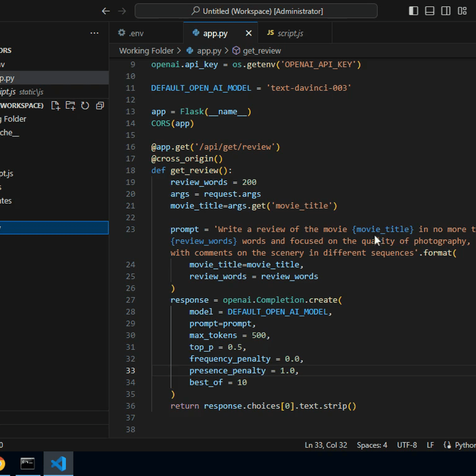Click the New File icon in explorer
476x476 pixels.
click(x=56, y=106)
